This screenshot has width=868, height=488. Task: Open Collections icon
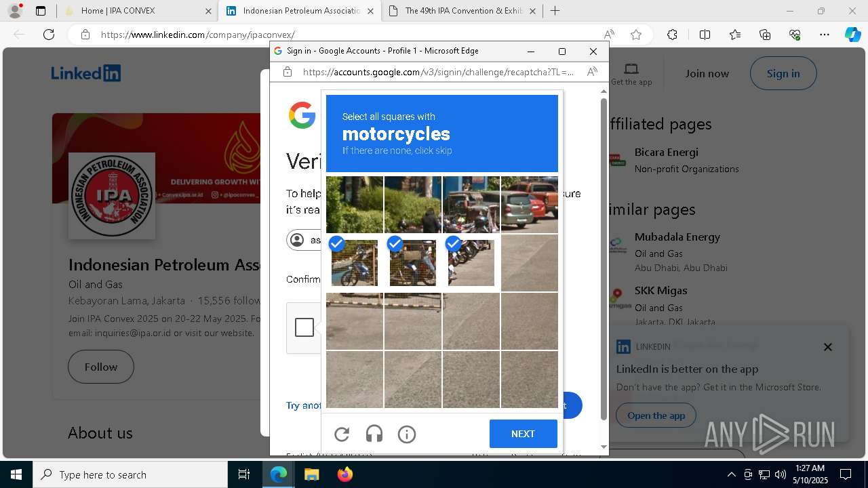(x=765, y=35)
